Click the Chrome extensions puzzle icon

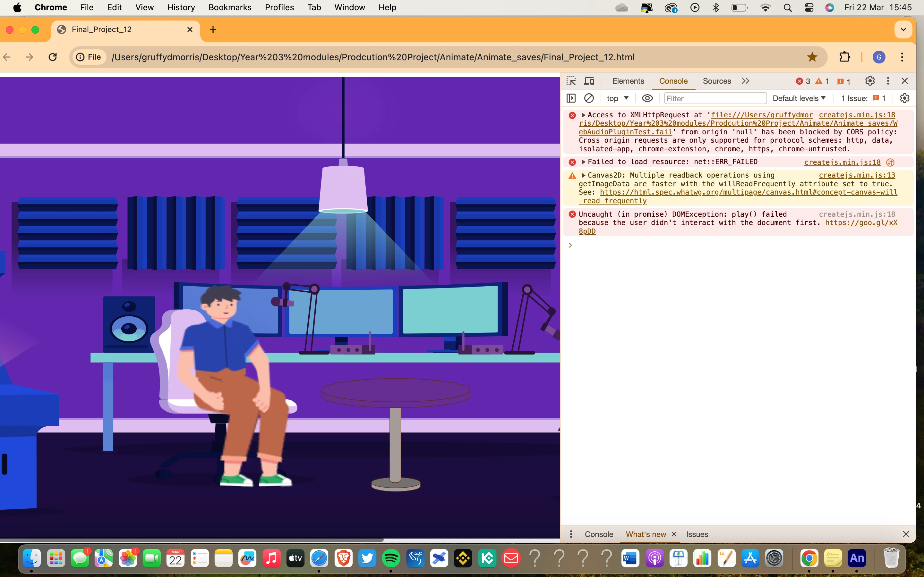[844, 57]
